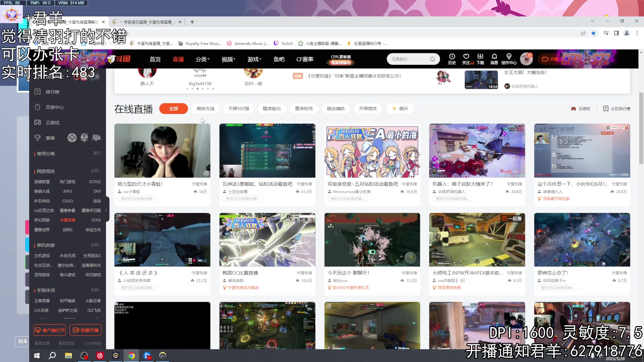This screenshot has height=362, width=644.
Task: Collapse the left sidebar with arrow handle
Action: 106,210
